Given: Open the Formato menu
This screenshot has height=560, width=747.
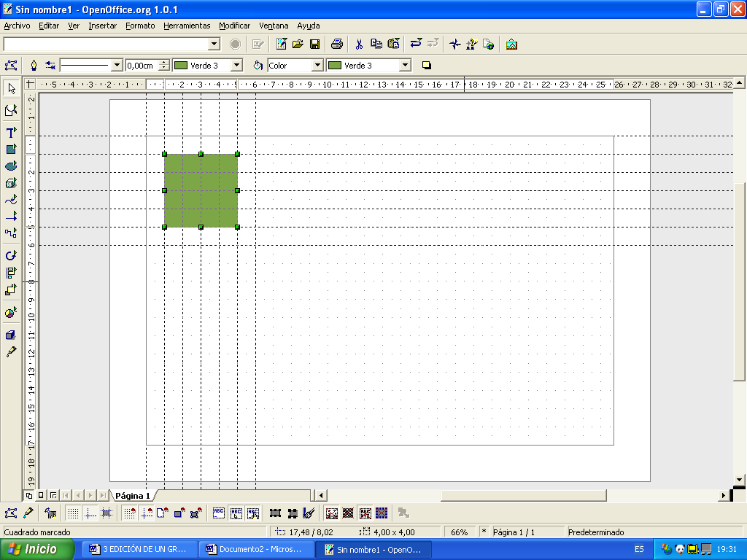Looking at the screenshot, I should (140, 26).
